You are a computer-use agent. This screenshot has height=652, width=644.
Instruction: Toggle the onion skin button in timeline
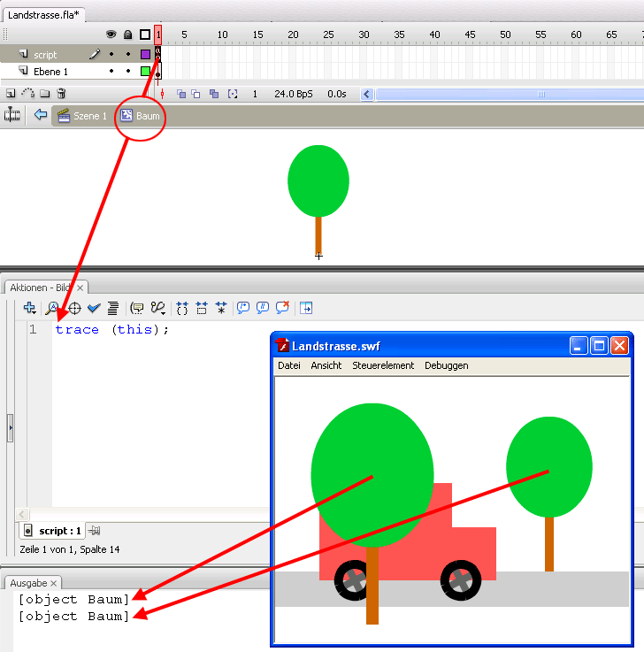pyautogui.click(x=180, y=94)
